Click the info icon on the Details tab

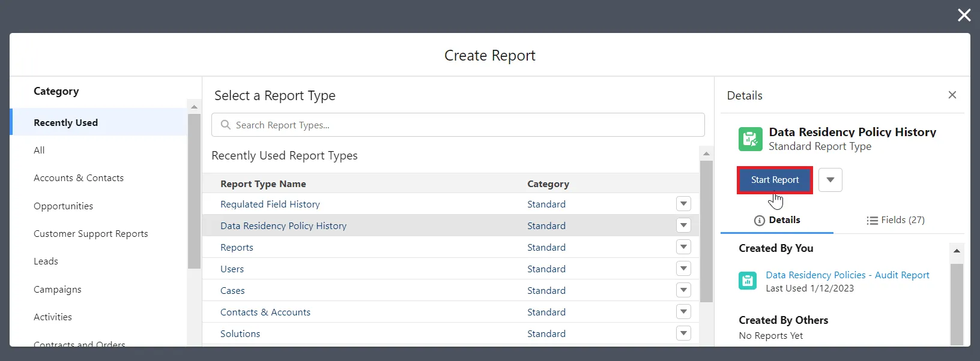pos(759,220)
